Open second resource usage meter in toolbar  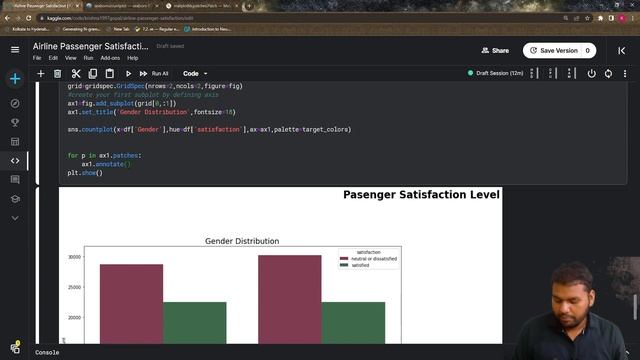(553, 73)
